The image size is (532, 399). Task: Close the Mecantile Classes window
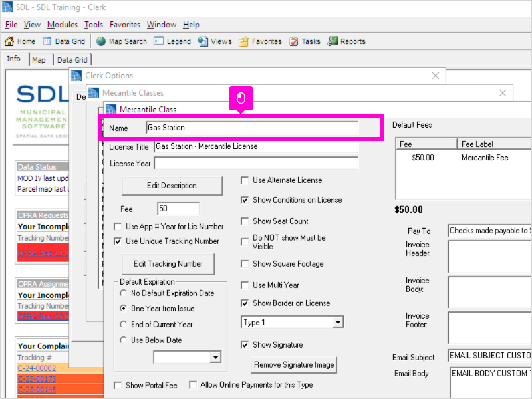click(503, 93)
